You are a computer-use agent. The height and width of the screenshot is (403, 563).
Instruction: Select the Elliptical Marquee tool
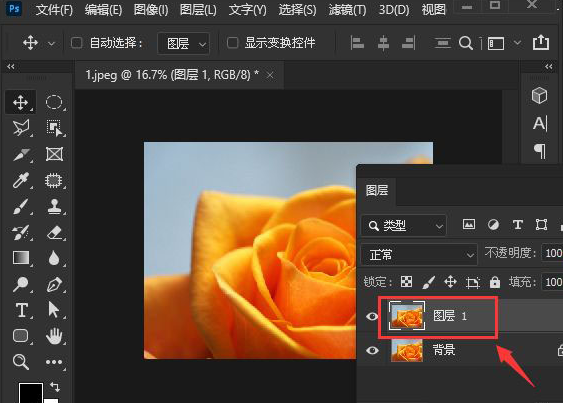[x=54, y=102]
